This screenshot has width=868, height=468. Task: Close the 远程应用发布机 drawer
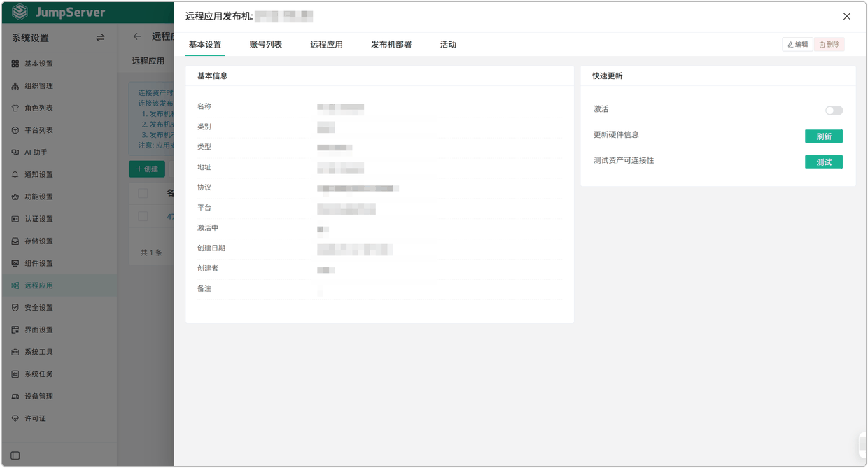[847, 16]
